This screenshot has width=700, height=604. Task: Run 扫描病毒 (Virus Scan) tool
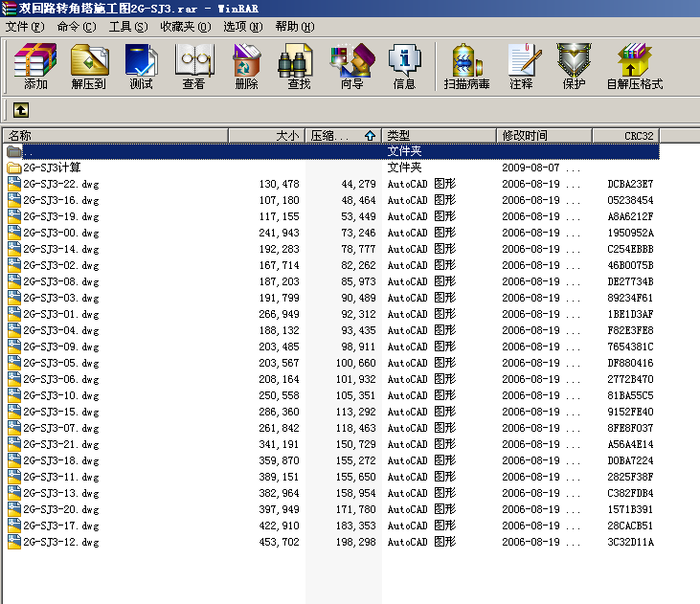pos(466,66)
